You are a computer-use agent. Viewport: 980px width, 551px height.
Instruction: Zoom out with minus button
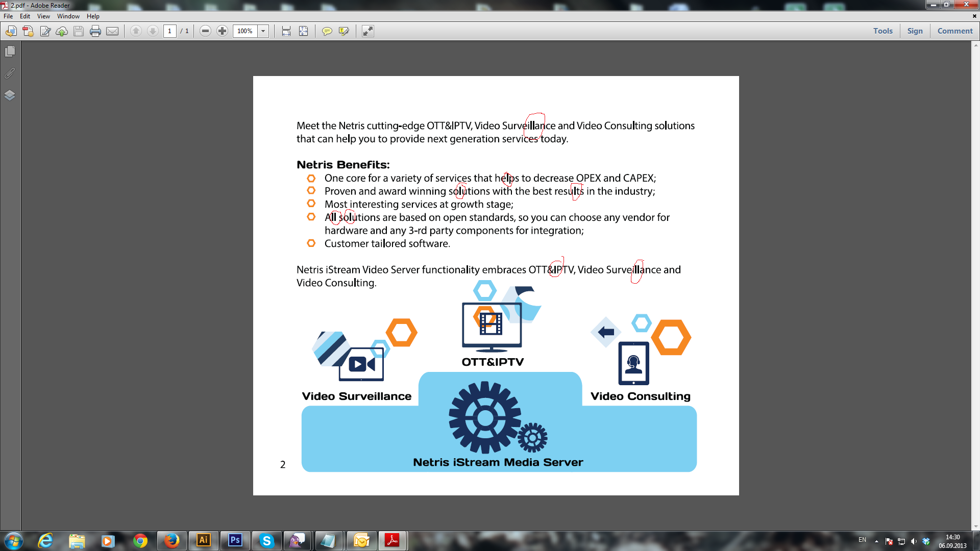click(205, 31)
